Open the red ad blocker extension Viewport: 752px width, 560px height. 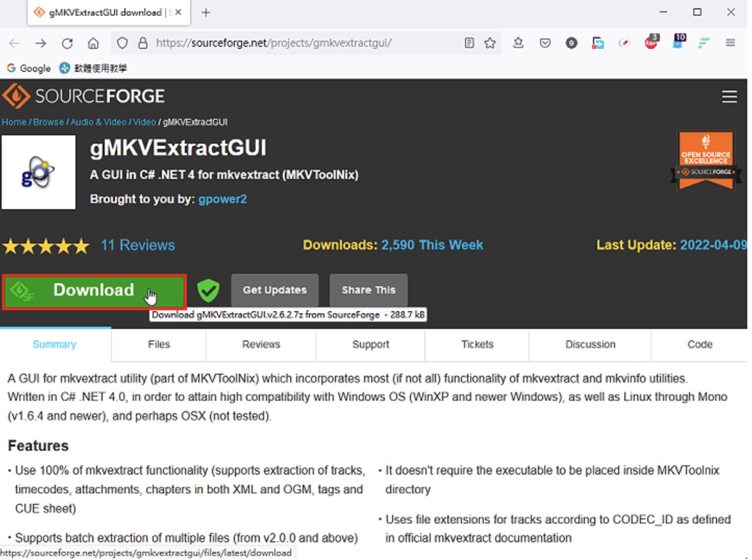pos(651,42)
